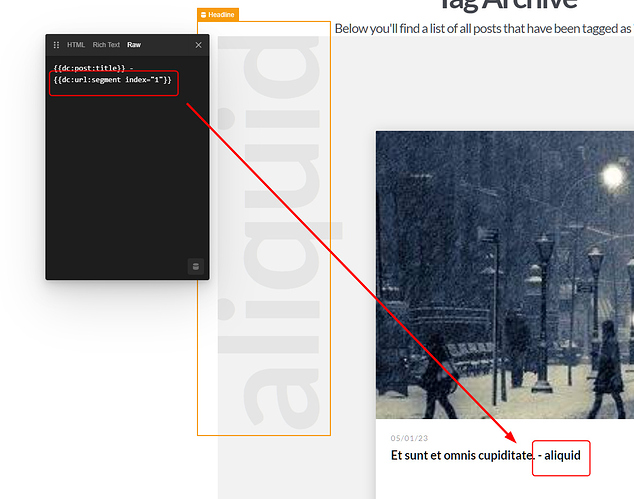
Task: Click the icon in the Headline label
Action: click(204, 15)
